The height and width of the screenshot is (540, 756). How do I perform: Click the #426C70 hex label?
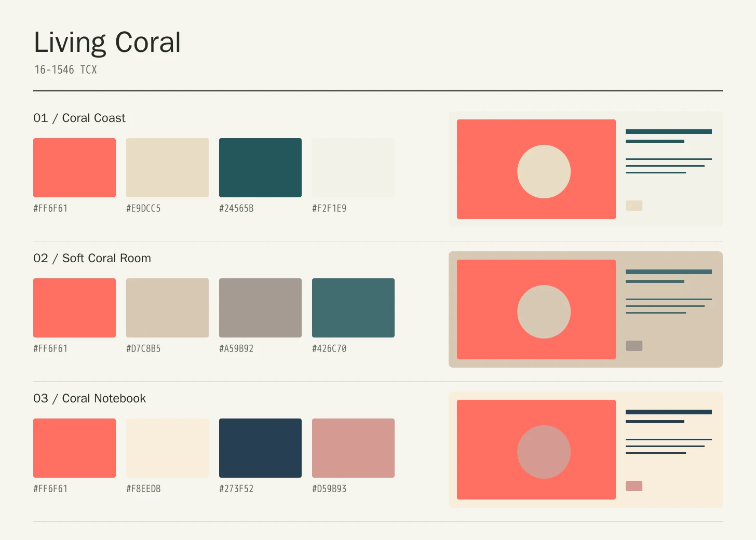click(329, 348)
